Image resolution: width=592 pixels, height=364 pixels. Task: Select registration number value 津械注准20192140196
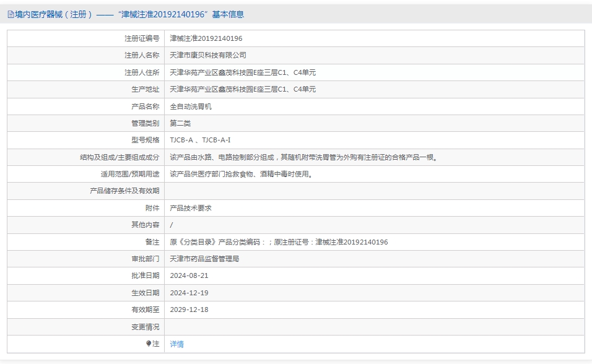pyautogui.click(x=206, y=38)
